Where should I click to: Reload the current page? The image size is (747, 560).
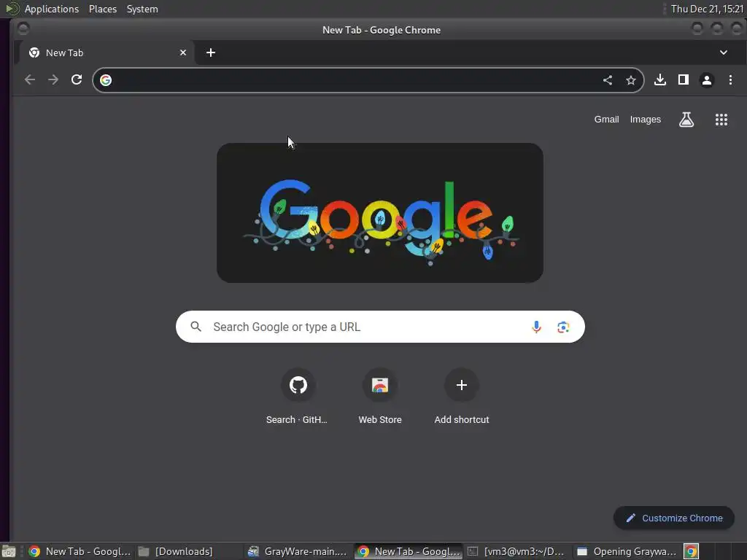coord(77,79)
